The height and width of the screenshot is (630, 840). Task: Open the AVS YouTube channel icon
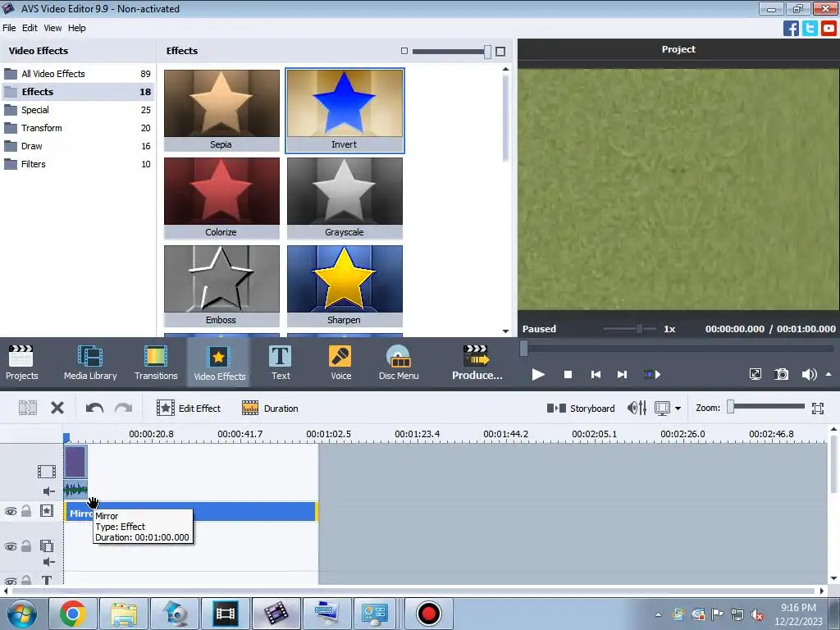829,28
